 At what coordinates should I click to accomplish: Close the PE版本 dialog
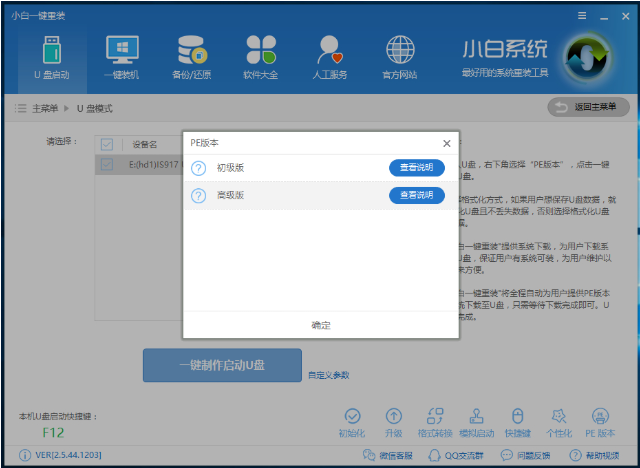tap(446, 144)
